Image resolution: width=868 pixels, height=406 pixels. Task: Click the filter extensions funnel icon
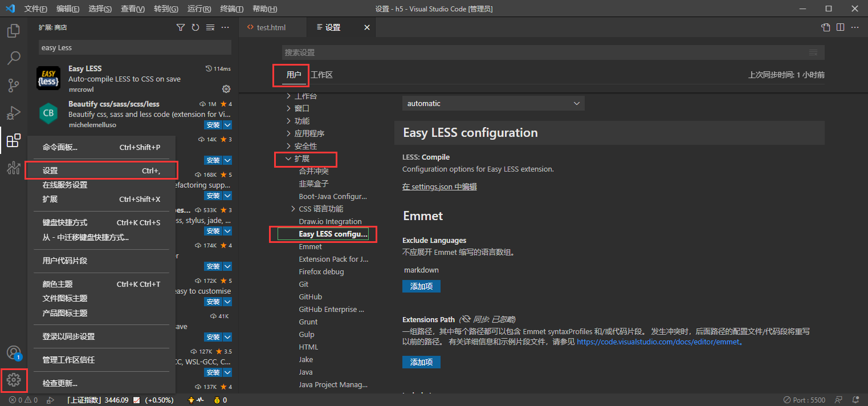(x=181, y=27)
